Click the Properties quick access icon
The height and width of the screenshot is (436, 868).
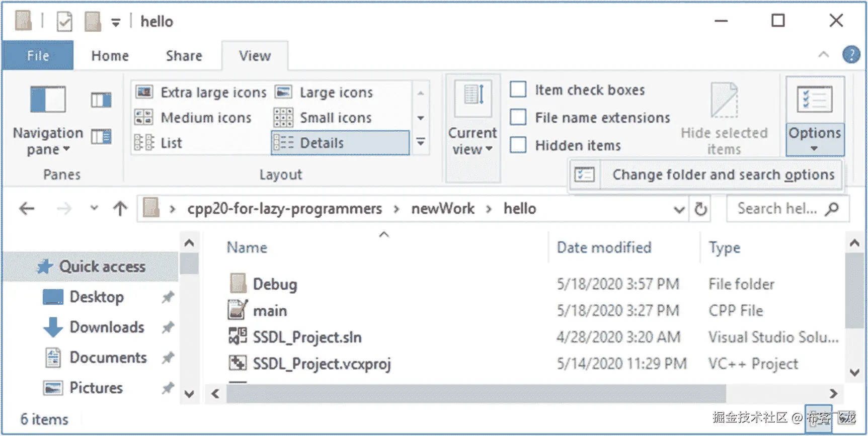(x=64, y=22)
